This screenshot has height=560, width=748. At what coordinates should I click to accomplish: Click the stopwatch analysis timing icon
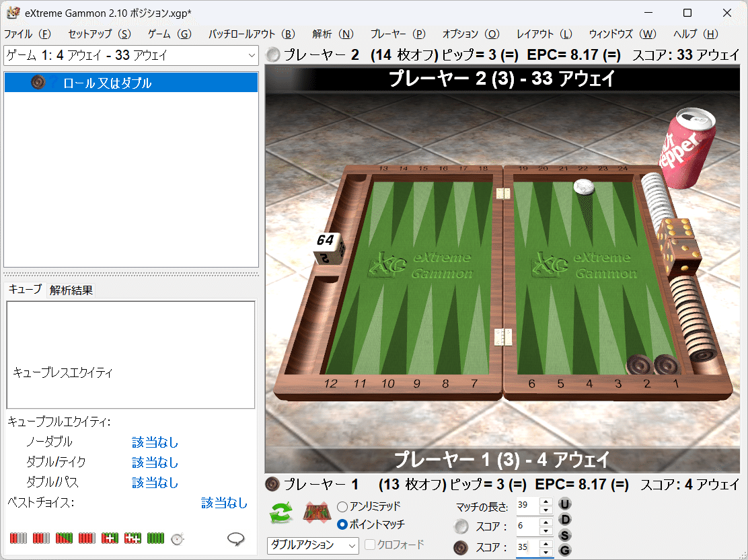point(176,538)
